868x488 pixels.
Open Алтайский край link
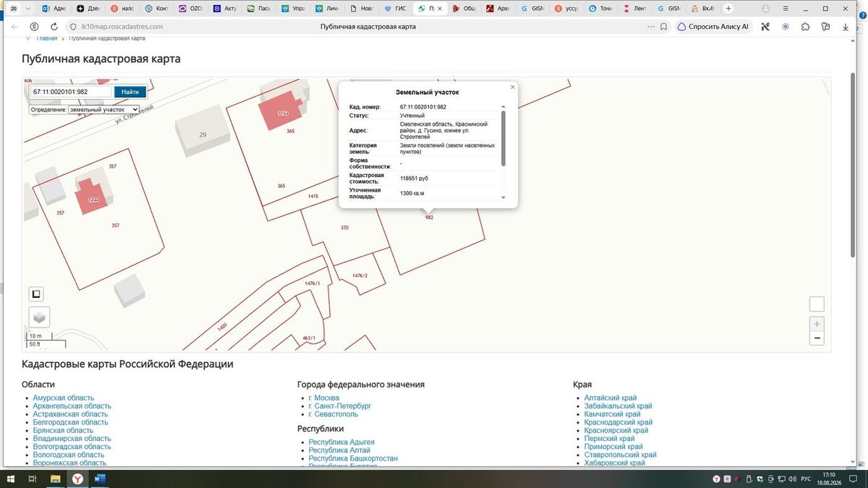point(610,398)
